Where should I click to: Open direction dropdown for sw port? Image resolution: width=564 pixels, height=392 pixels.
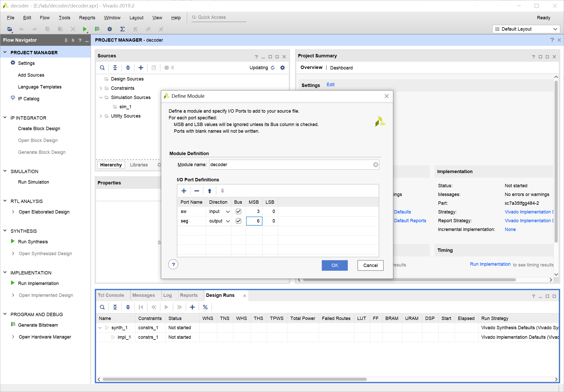tap(228, 212)
